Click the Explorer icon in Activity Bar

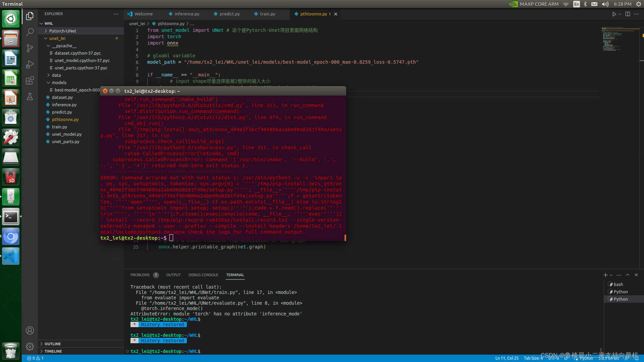(30, 15)
